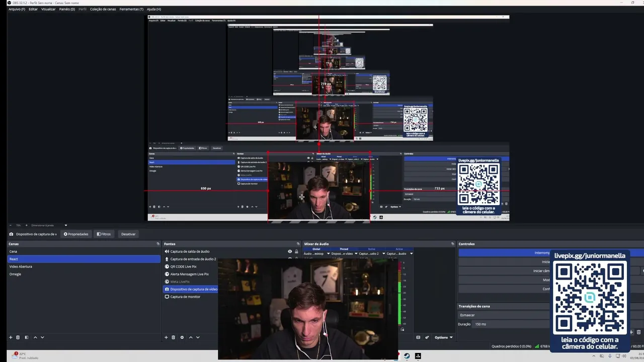The height and width of the screenshot is (362, 644).
Task: Click the microphone icon of Captura de entrada de áudio 2
Action: (x=167, y=259)
